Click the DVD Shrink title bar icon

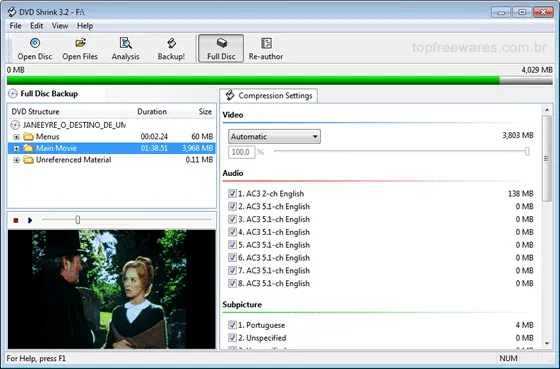pos(12,12)
